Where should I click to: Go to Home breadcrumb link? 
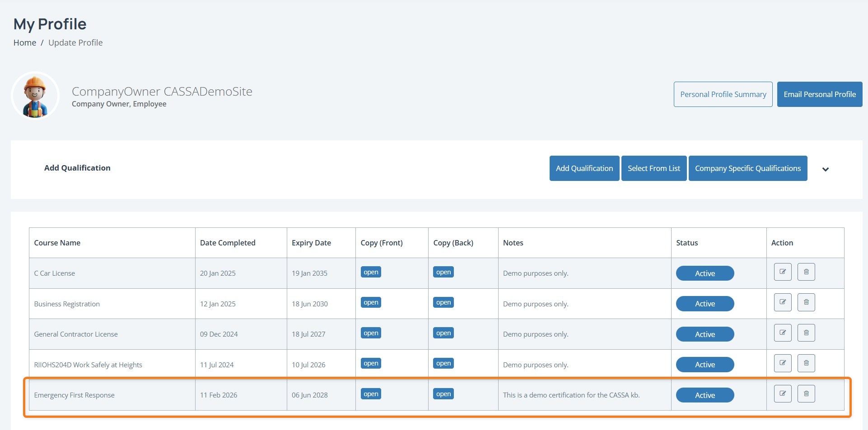[x=25, y=43]
